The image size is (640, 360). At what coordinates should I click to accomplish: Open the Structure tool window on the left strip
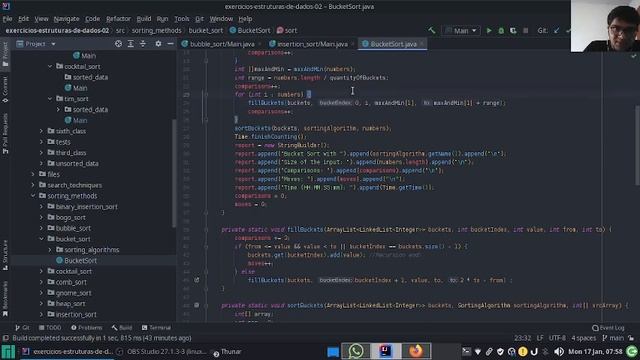click(x=5, y=255)
